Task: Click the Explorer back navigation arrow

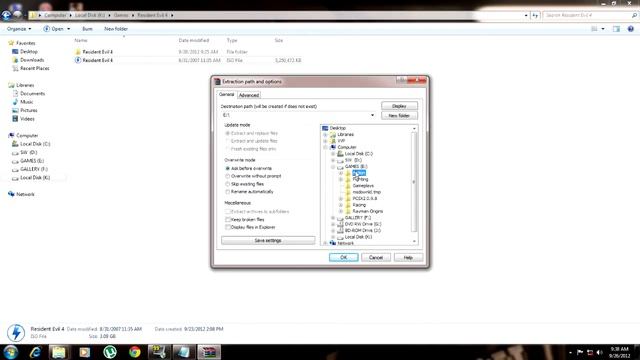Action: (x=6, y=16)
